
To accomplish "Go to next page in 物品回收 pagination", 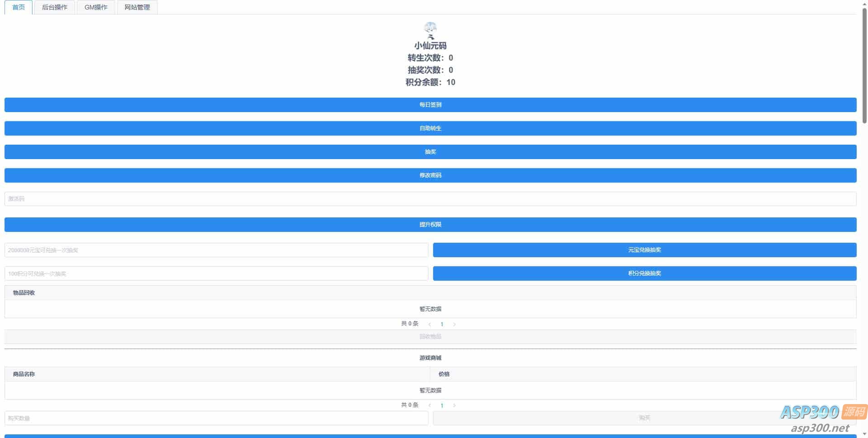I will (454, 324).
